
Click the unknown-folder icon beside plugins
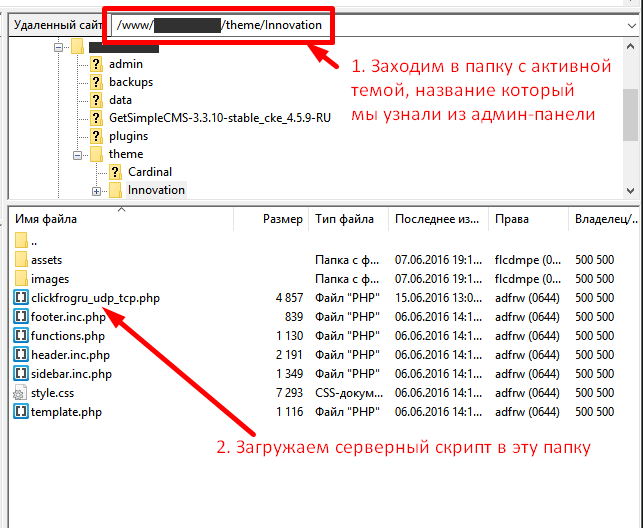point(97,136)
